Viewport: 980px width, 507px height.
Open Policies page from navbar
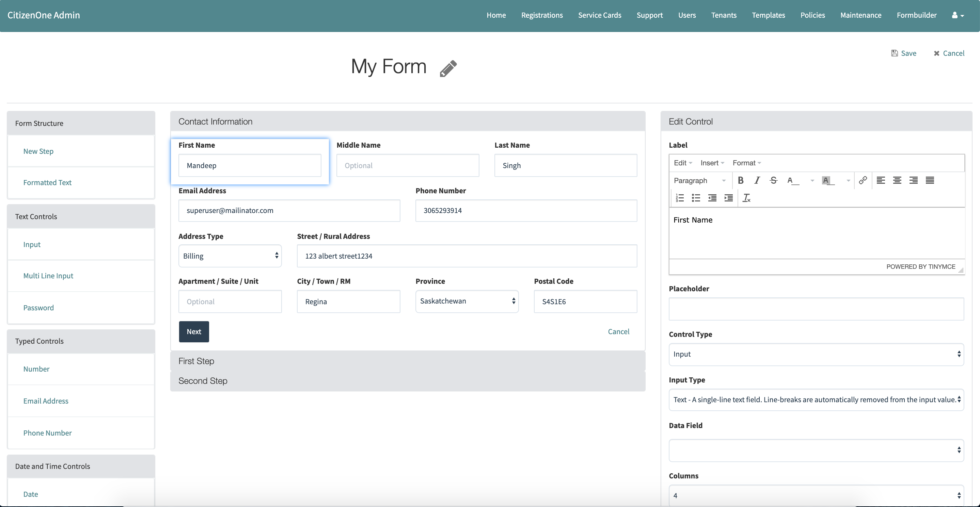click(812, 15)
